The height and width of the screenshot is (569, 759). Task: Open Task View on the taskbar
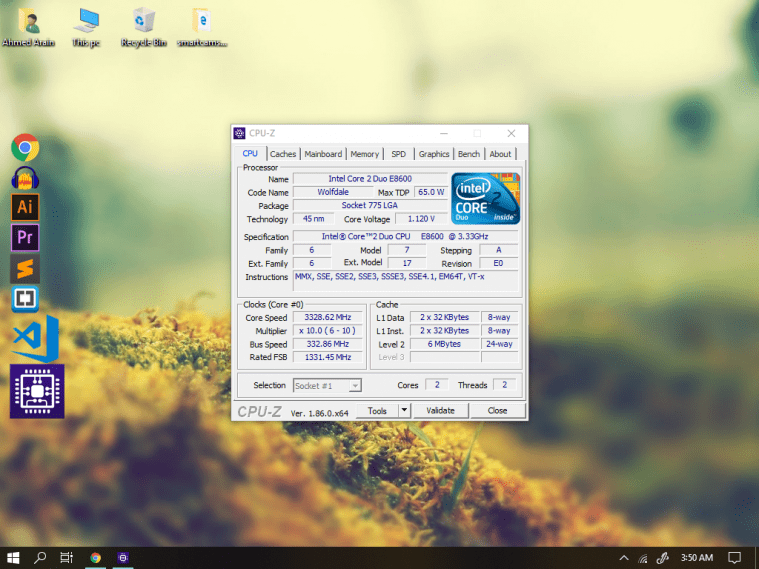67,558
